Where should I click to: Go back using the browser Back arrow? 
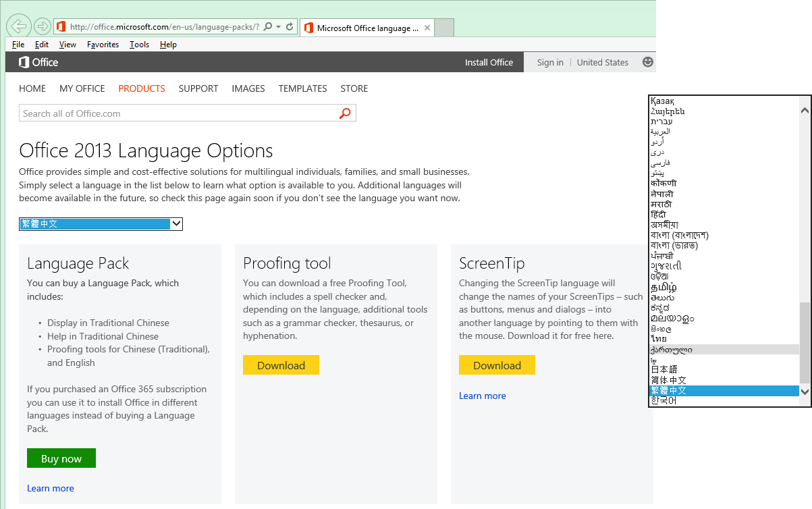point(19,26)
